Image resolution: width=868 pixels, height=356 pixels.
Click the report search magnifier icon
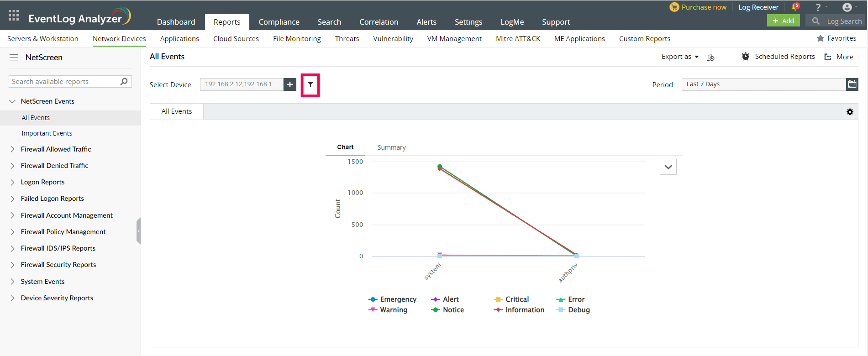pos(124,81)
